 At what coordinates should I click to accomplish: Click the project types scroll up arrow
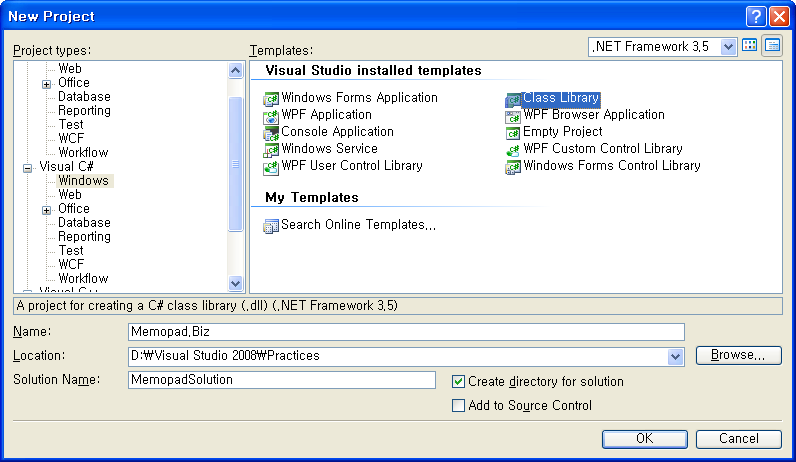(235, 70)
